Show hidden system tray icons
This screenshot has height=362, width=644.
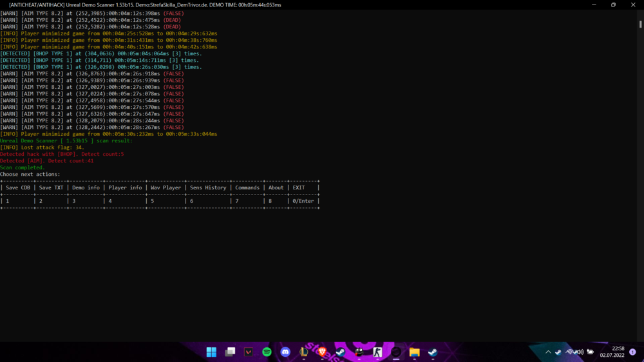[548, 352]
